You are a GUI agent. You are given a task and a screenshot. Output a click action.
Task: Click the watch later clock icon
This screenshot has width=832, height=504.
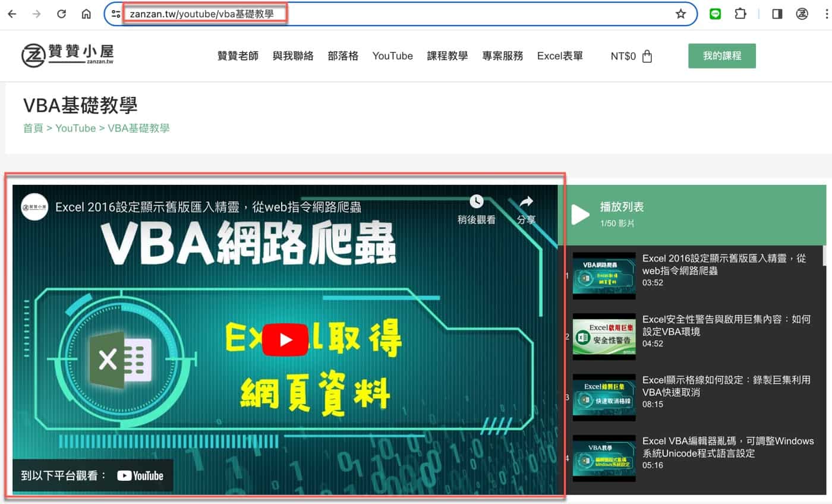coord(477,201)
